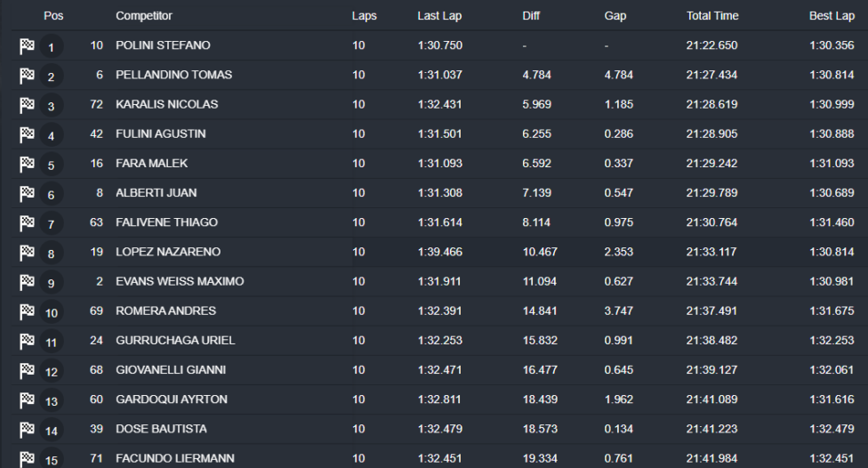Image resolution: width=868 pixels, height=468 pixels.
Task: Select the finish flag icon in KARALIS NICOLAS row
Action: [x=27, y=105]
